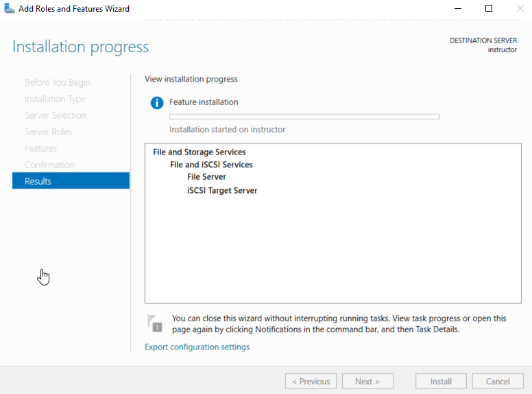
Task: Click the instructor server name
Action: tap(503, 49)
